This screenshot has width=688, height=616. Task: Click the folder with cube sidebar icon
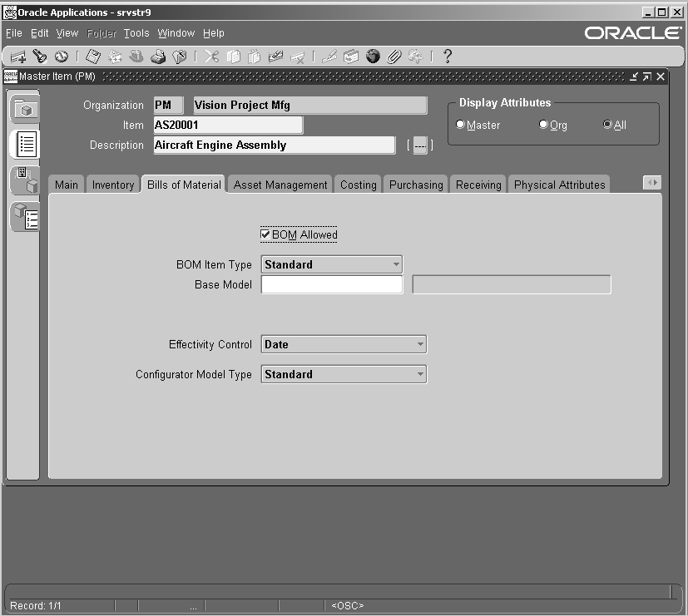[25, 109]
